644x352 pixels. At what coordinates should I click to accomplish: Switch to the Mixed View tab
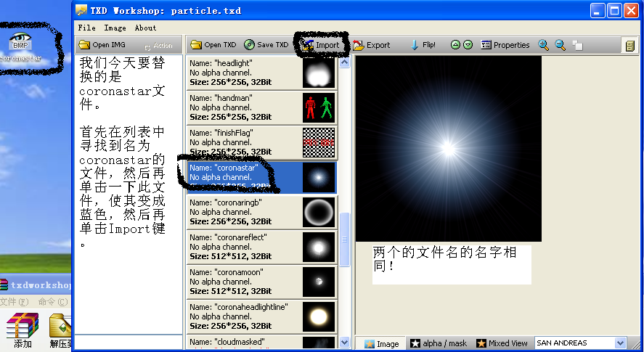502,343
